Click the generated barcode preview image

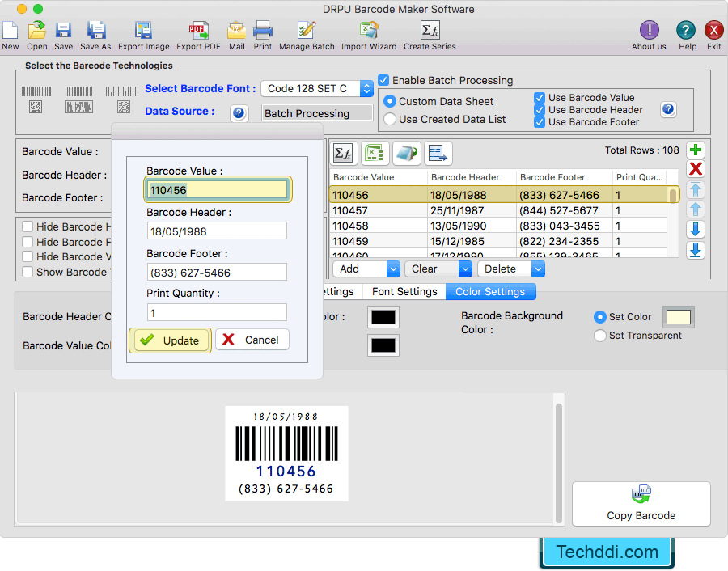coord(286,454)
